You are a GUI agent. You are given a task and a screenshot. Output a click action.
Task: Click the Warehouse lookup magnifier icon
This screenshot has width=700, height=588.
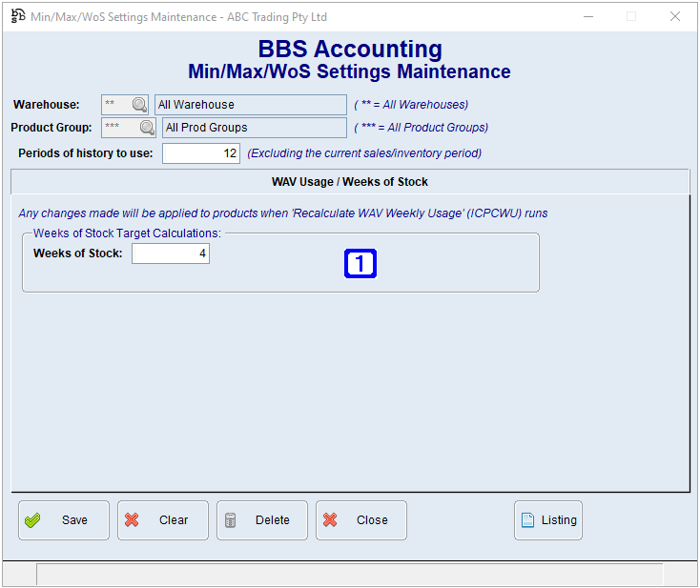[x=140, y=105]
